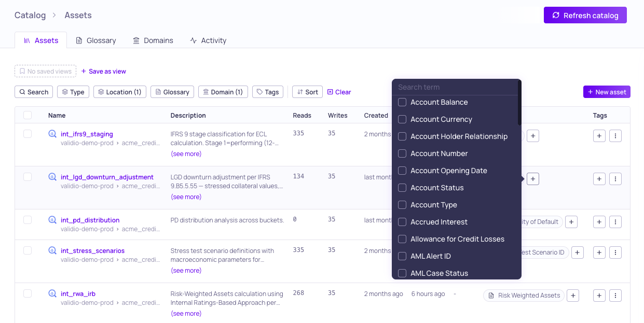
Task: Click the Refresh catalog button
Action: pos(585,15)
